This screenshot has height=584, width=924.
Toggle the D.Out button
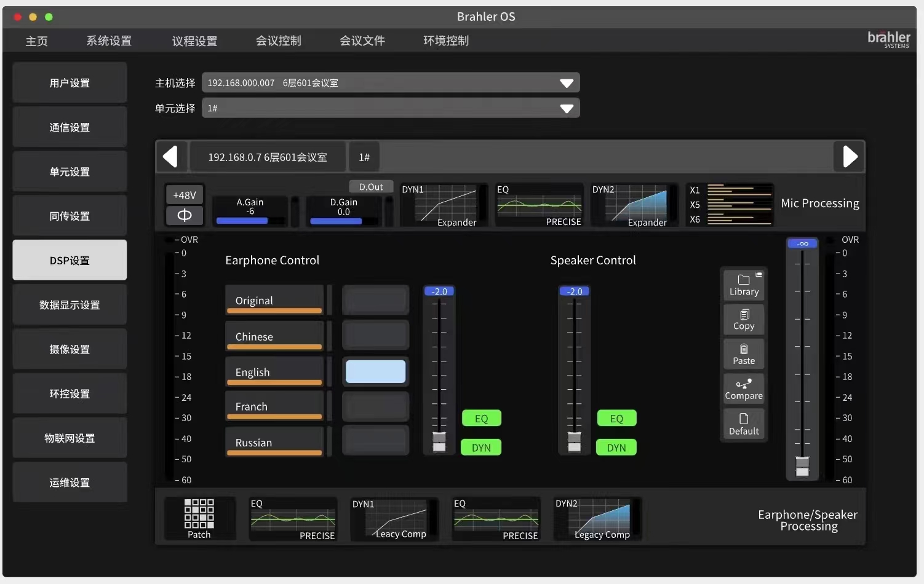click(x=371, y=187)
